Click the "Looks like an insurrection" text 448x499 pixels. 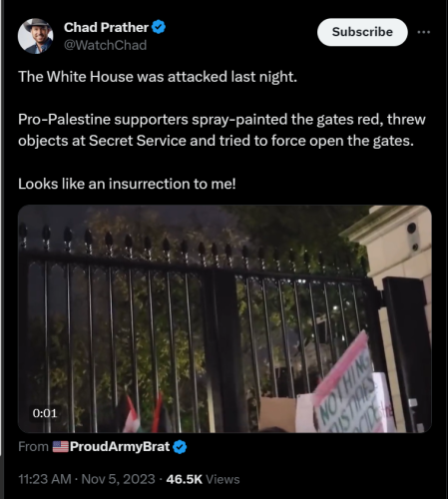tap(127, 184)
